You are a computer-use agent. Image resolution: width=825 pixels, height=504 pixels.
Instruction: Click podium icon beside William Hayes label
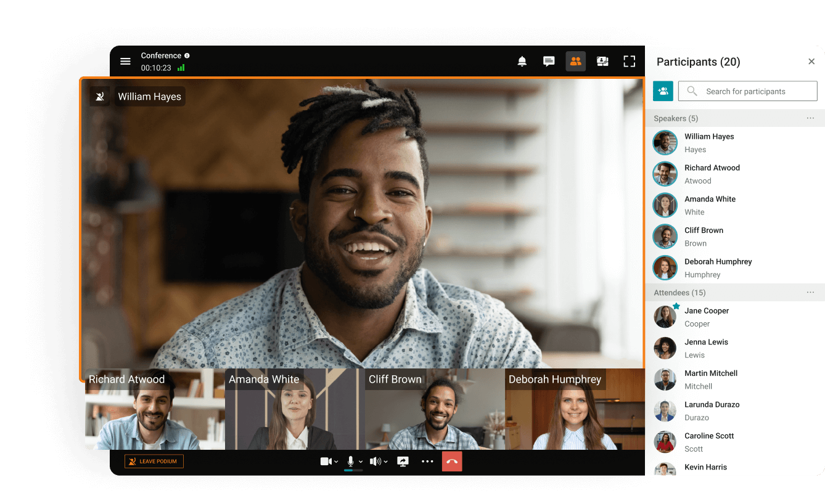(100, 97)
